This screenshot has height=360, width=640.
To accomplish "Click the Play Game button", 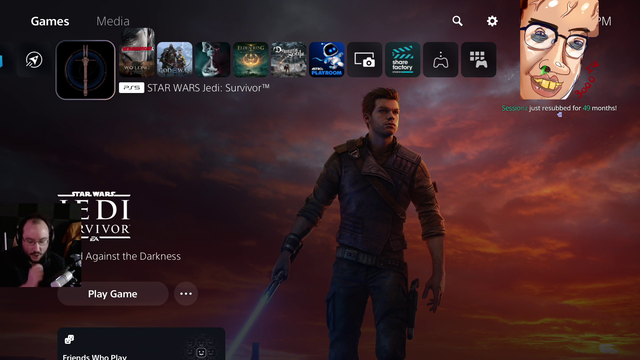I will pyautogui.click(x=113, y=294).
